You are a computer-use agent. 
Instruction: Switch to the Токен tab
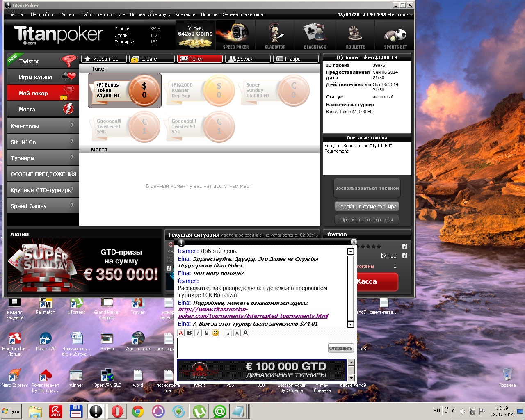200,59
